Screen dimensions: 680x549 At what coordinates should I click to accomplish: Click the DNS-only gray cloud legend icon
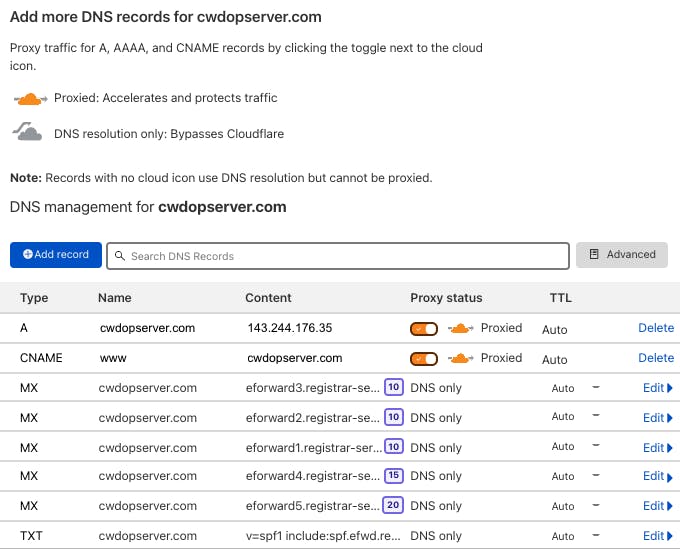[27, 132]
